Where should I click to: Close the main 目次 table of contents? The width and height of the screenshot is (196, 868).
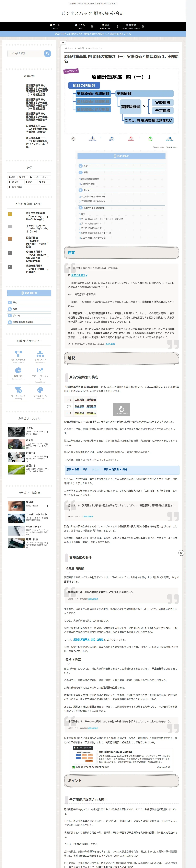click(122, 156)
